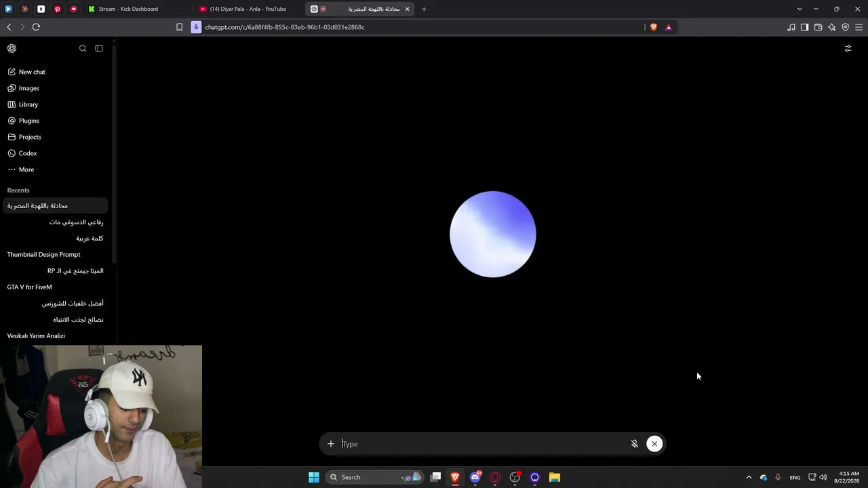
Task: Open volume speaker tray icon
Action: click(x=823, y=477)
